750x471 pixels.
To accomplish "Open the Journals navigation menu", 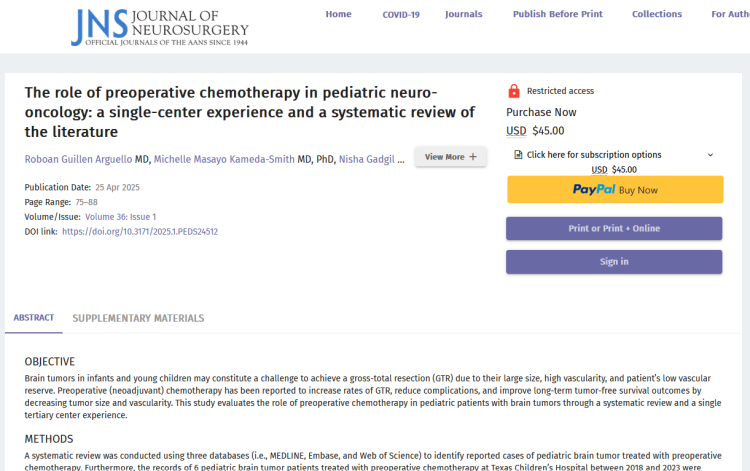I will (463, 14).
